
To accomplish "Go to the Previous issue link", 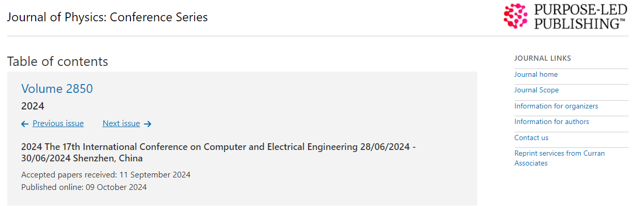I will (58, 123).
